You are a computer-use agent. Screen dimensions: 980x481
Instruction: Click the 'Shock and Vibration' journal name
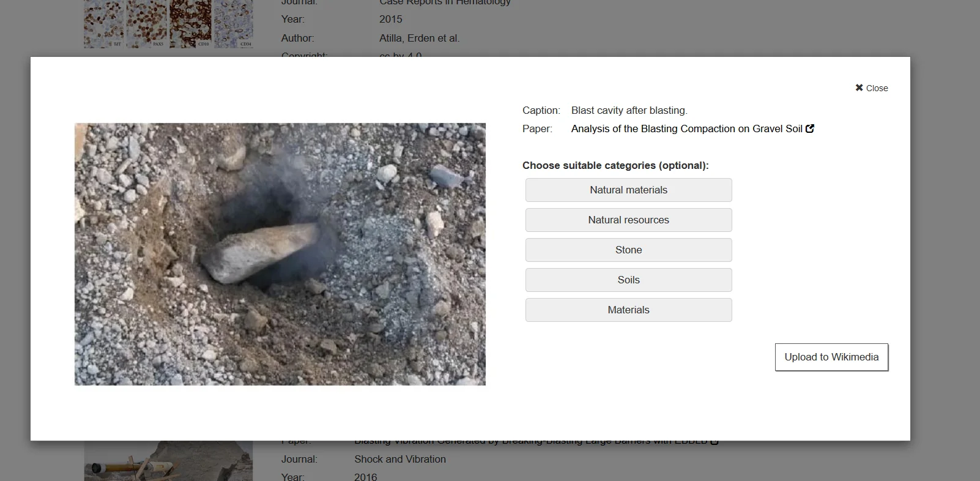tap(400, 459)
